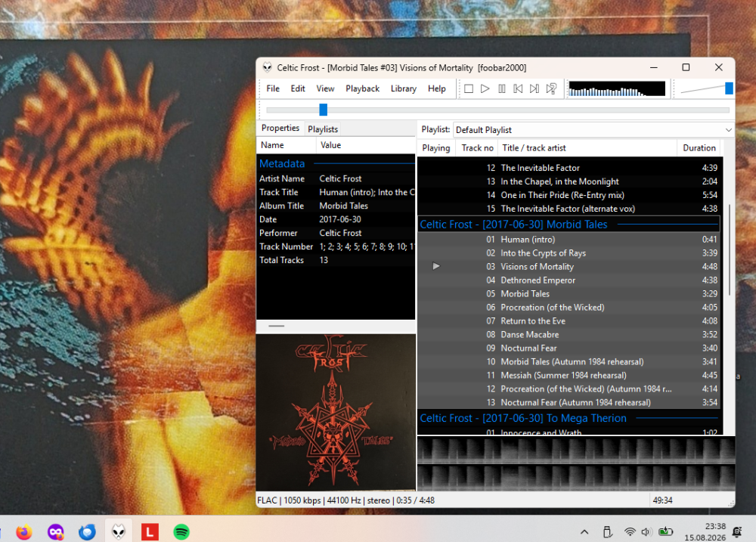Sort by the Track no column header
756x542 pixels.
click(477, 148)
